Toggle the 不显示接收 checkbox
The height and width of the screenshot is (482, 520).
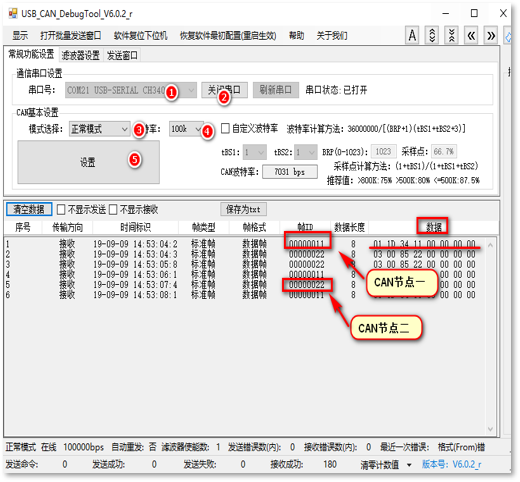coord(113,210)
